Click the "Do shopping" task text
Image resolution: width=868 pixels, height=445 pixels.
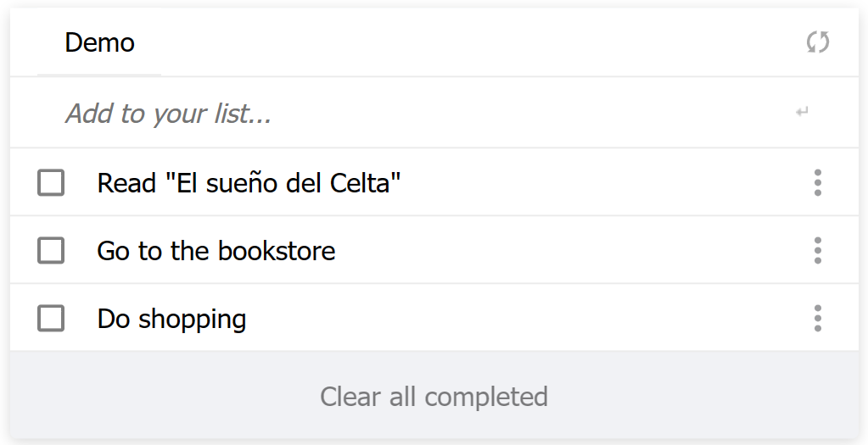171,319
